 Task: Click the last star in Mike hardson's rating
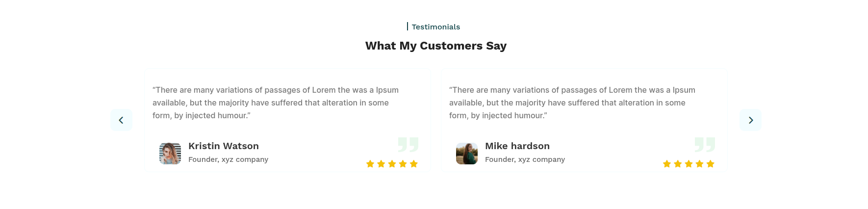711,164
